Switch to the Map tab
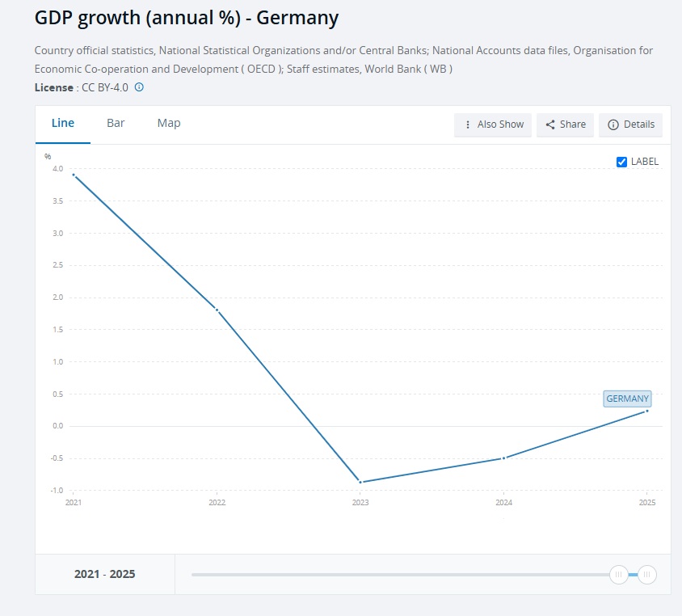 pyautogui.click(x=169, y=123)
